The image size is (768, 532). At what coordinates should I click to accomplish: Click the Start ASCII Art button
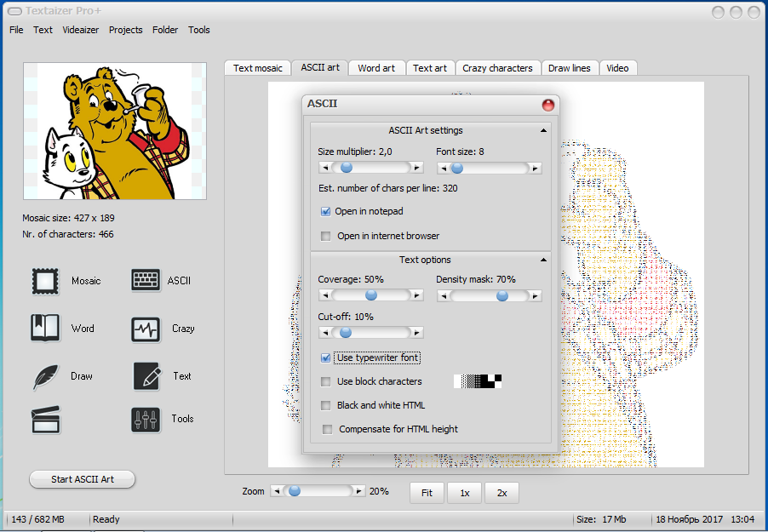click(83, 479)
